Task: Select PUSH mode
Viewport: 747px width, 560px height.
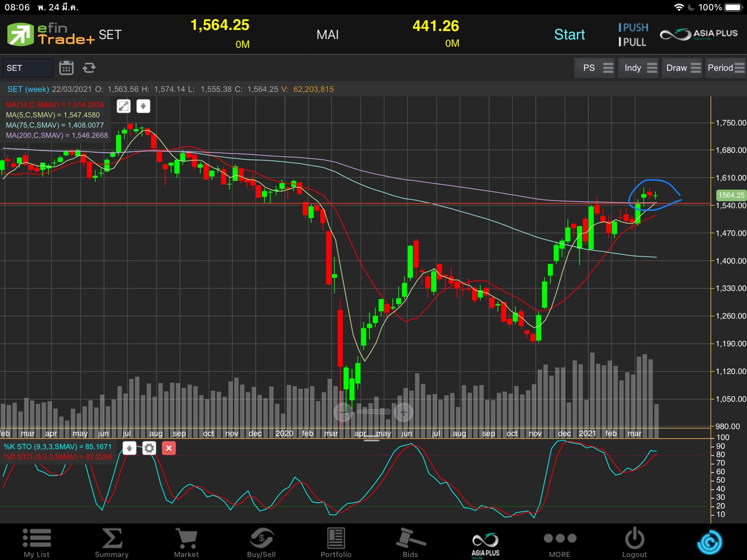Action: tap(633, 27)
